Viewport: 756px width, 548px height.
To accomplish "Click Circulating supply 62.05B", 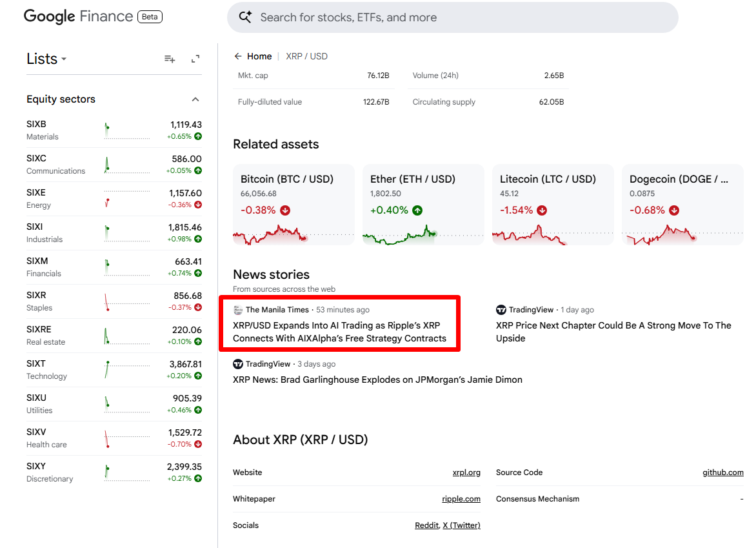I will point(552,102).
